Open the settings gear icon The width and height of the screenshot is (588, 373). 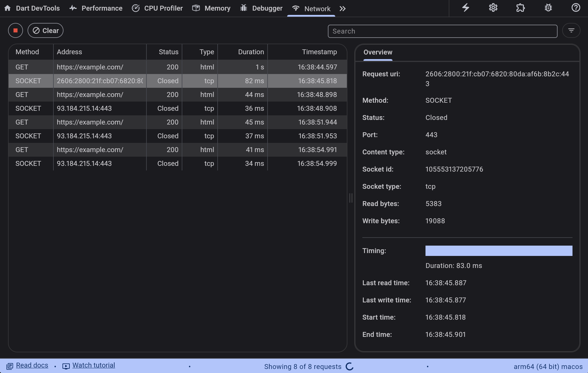[x=493, y=8]
